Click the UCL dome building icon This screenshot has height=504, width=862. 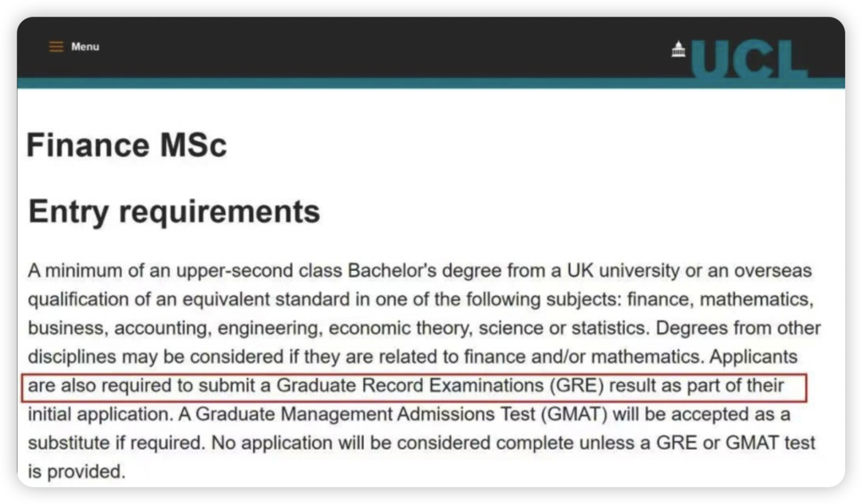pos(678,49)
